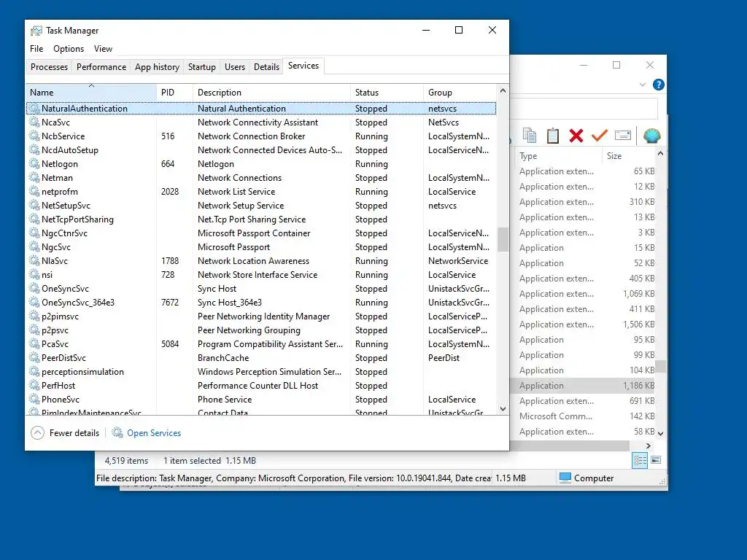747x560 pixels.
Task: Select the PcaSvc service
Action: [261, 344]
